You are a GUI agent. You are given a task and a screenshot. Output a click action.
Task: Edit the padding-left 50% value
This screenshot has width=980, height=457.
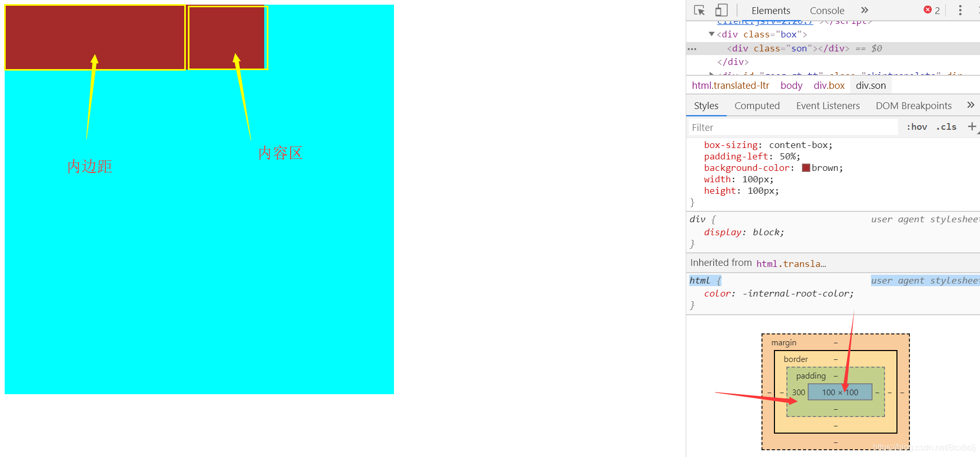[x=787, y=156]
